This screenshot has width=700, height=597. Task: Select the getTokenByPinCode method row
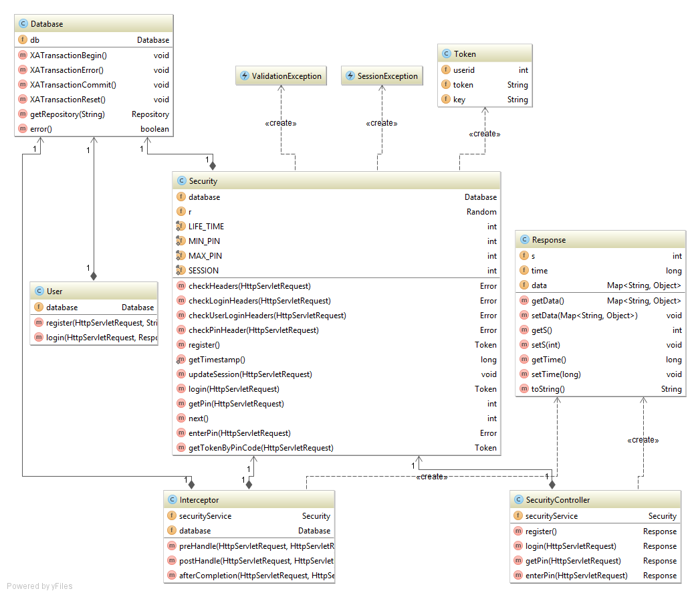point(261,448)
